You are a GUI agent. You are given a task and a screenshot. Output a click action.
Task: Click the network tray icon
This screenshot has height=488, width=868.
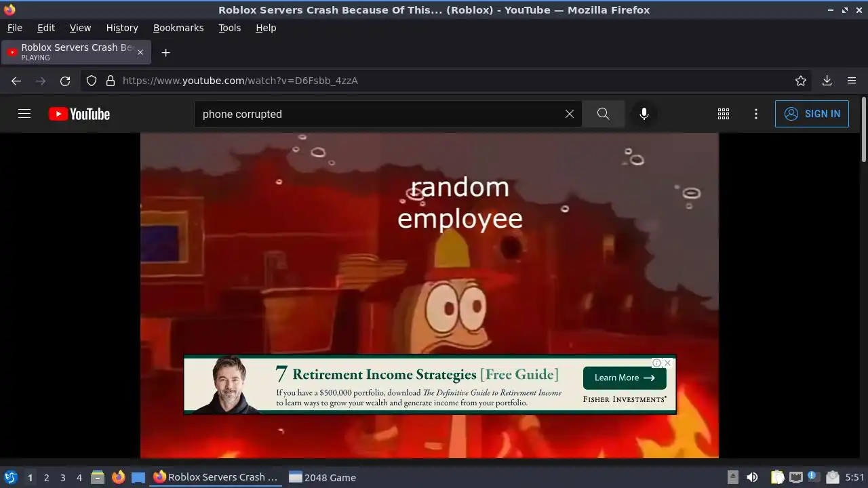[x=796, y=477]
